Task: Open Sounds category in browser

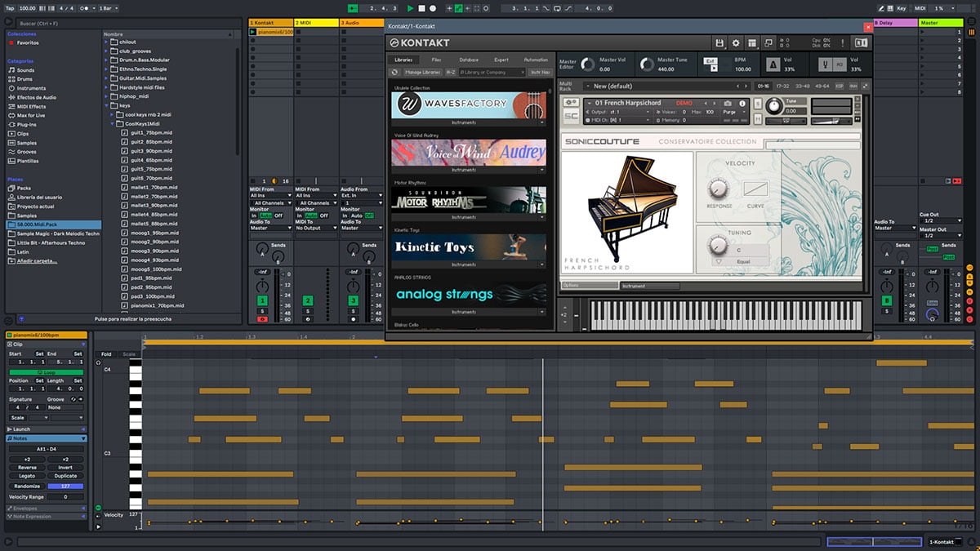Action: tap(25, 70)
